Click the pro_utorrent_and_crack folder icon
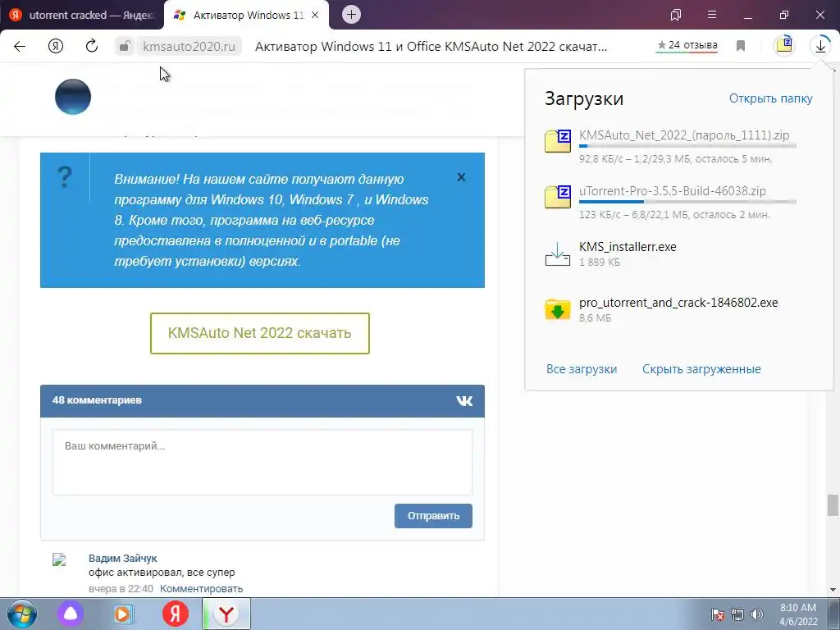This screenshot has width=840, height=630. (x=558, y=309)
